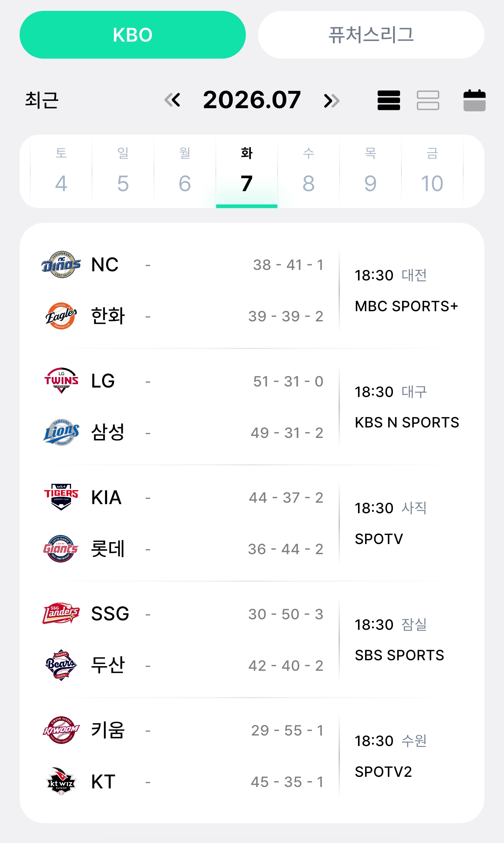Tap the KIA Tigers team logo
Screen dimensions: 504x843
[x=61, y=497]
